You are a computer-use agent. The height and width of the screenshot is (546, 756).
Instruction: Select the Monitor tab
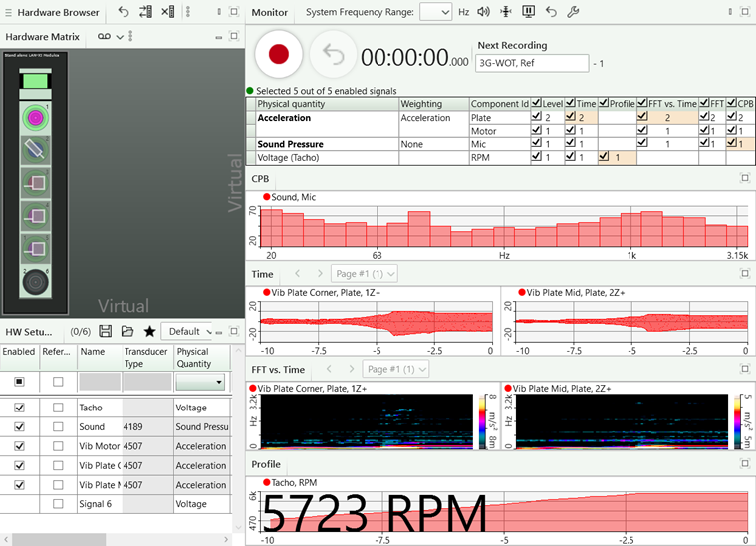pyautogui.click(x=269, y=12)
